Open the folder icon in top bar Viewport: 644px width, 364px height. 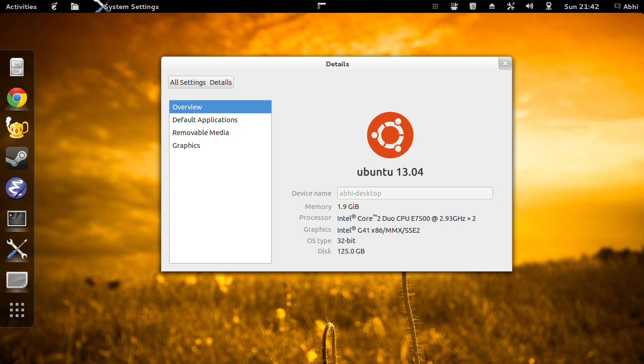click(x=74, y=6)
